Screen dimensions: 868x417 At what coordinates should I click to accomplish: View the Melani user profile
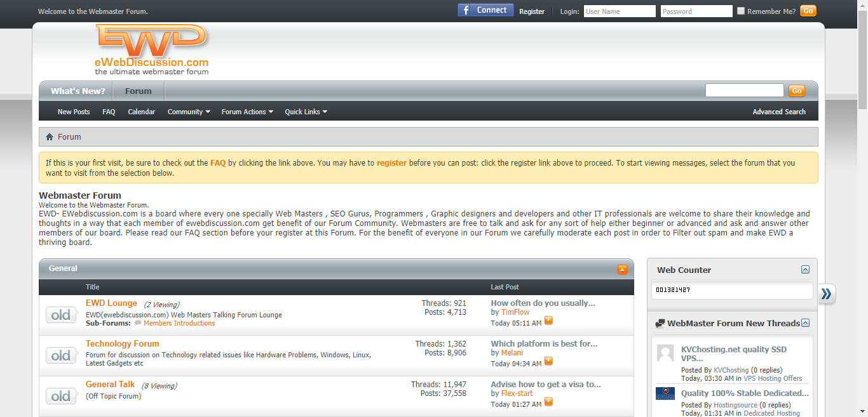point(512,353)
